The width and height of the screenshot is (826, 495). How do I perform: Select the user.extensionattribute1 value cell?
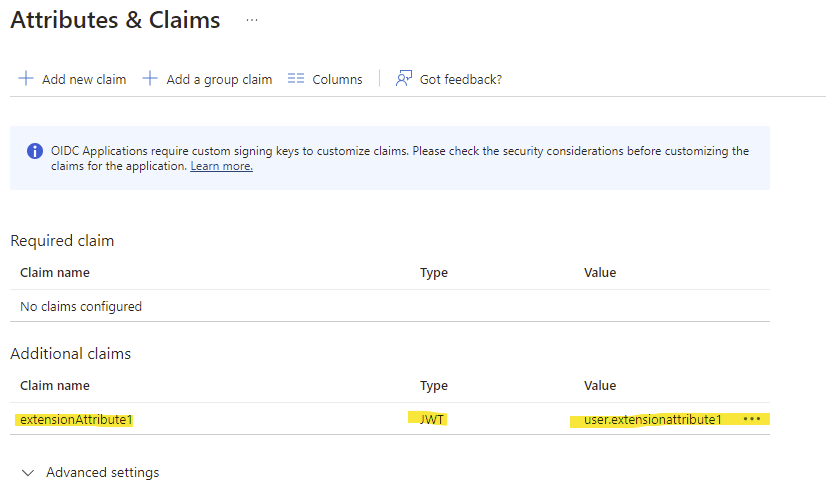click(x=652, y=420)
